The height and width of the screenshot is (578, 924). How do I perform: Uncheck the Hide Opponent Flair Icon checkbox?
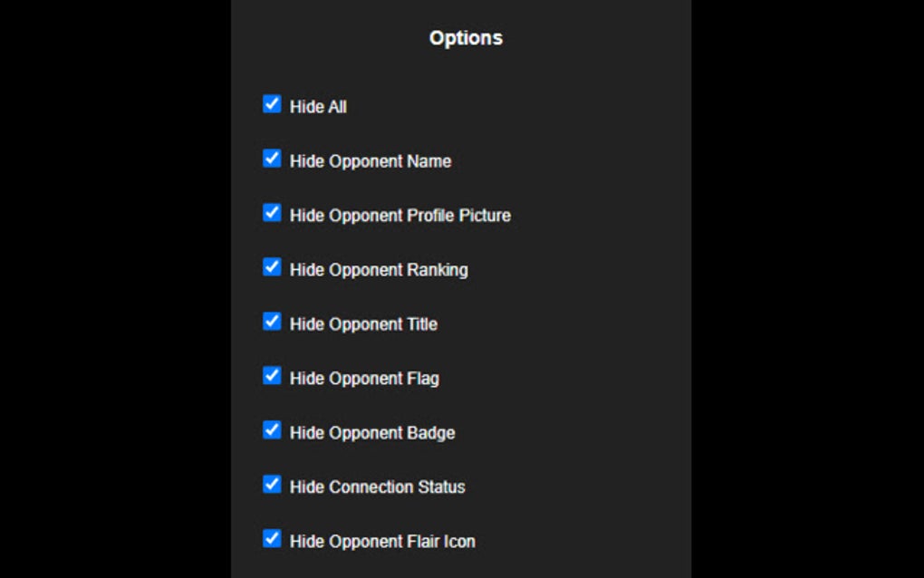coord(272,539)
